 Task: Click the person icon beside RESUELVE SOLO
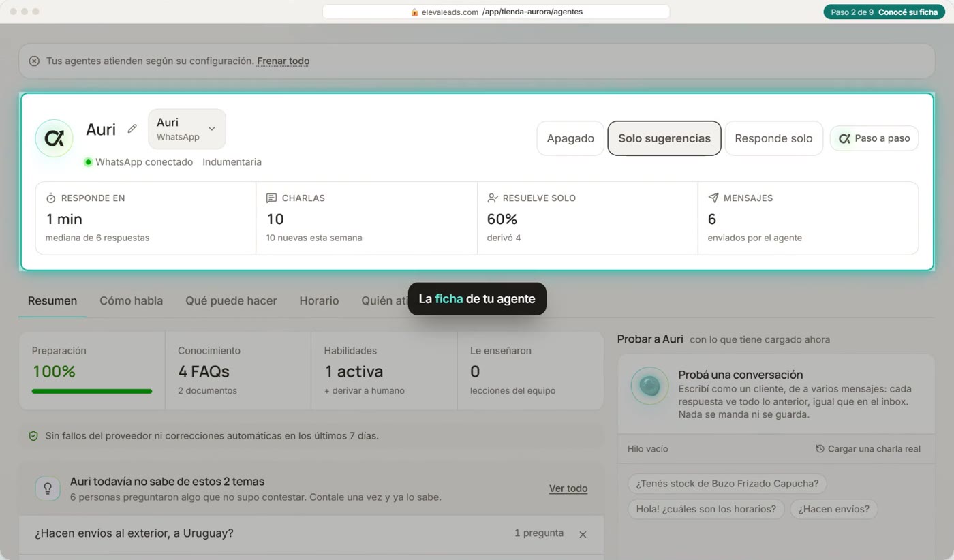[x=493, y=198]
